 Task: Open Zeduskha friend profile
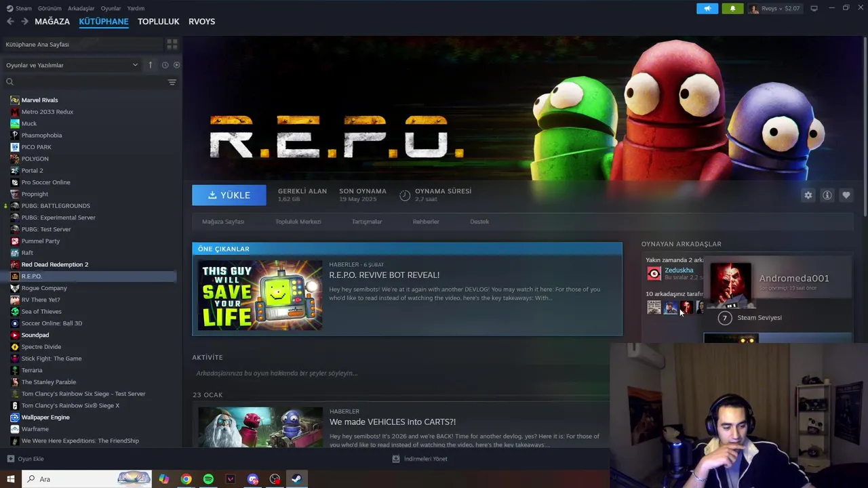tap(679, 270)
